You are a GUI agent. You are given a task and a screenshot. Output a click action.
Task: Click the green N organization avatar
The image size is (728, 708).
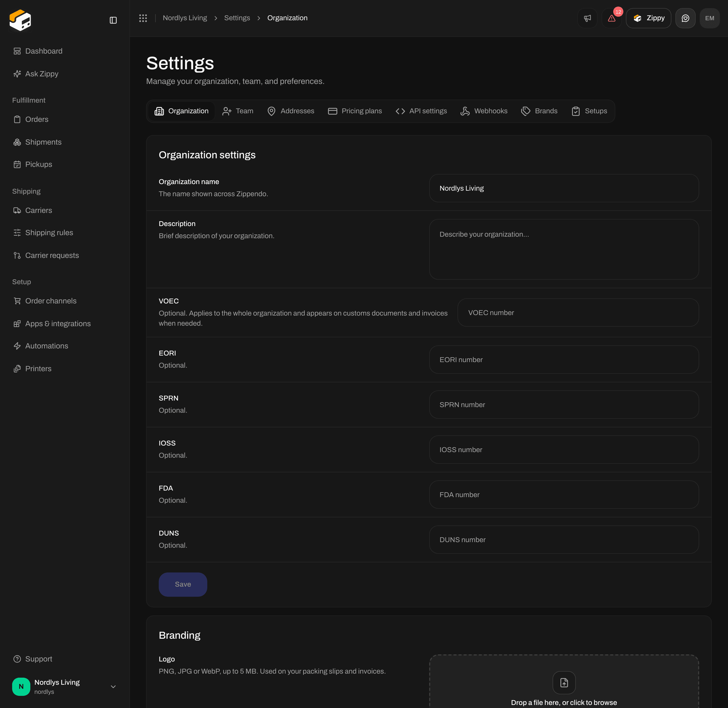click(21, 687)
